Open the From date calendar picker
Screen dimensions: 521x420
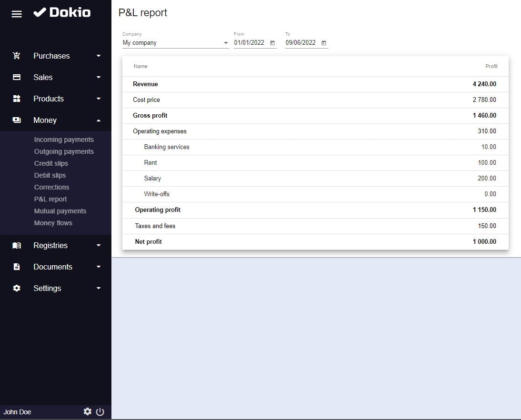(x=272, y=43)
